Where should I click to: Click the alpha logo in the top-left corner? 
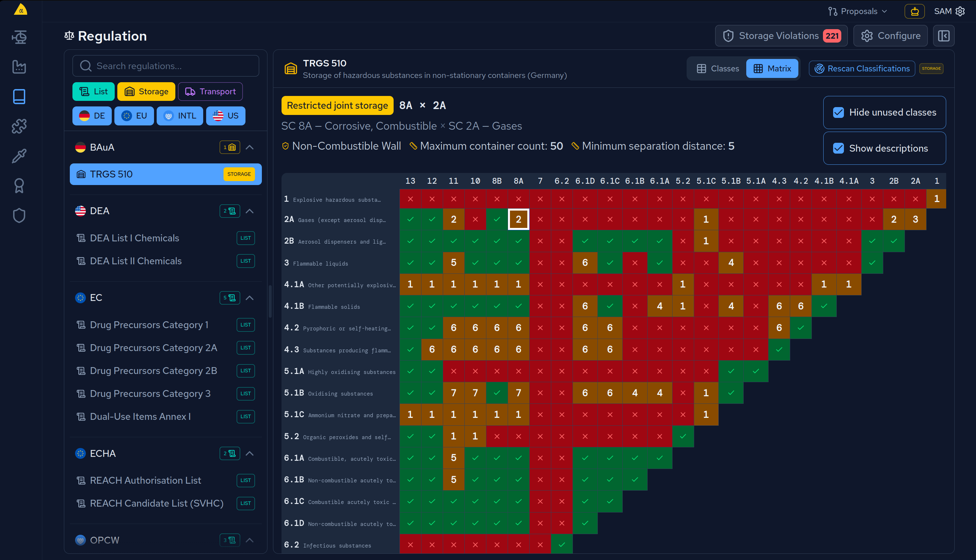coord(20,9)
